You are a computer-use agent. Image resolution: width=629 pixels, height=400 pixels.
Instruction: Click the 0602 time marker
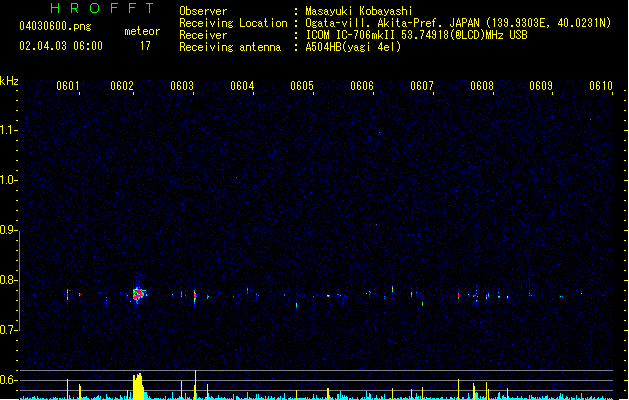[x=122, y=86]
